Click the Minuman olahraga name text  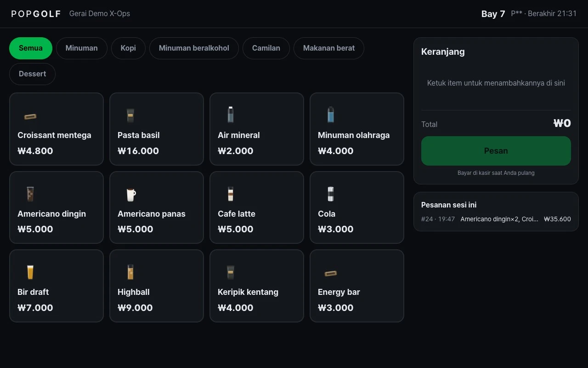point(354,135)
